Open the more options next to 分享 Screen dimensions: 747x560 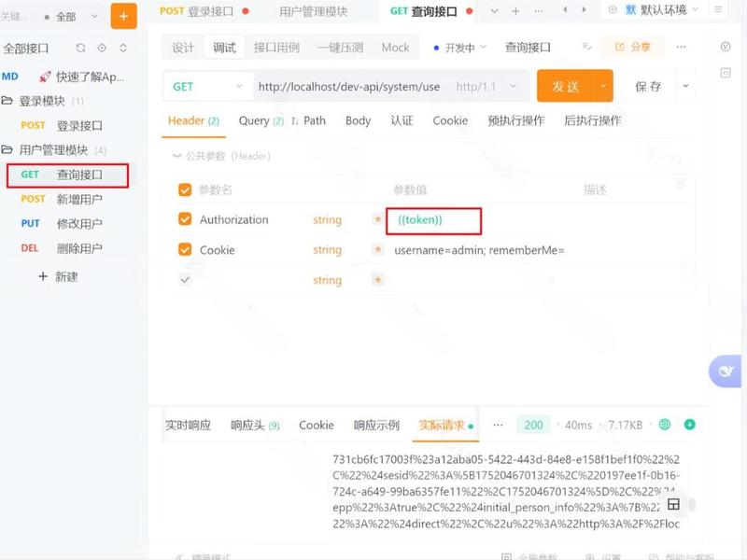tap(682, 48)
